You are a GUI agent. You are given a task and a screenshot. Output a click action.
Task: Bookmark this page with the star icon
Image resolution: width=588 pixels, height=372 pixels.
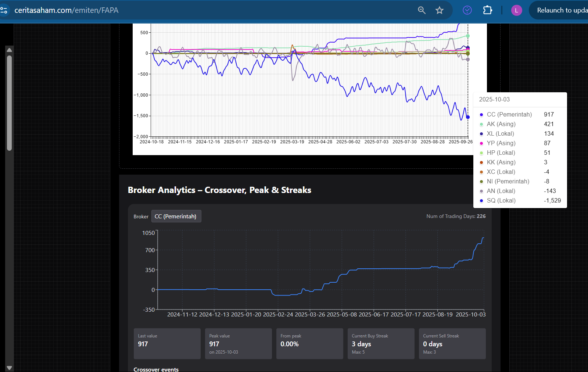point(440,10)
